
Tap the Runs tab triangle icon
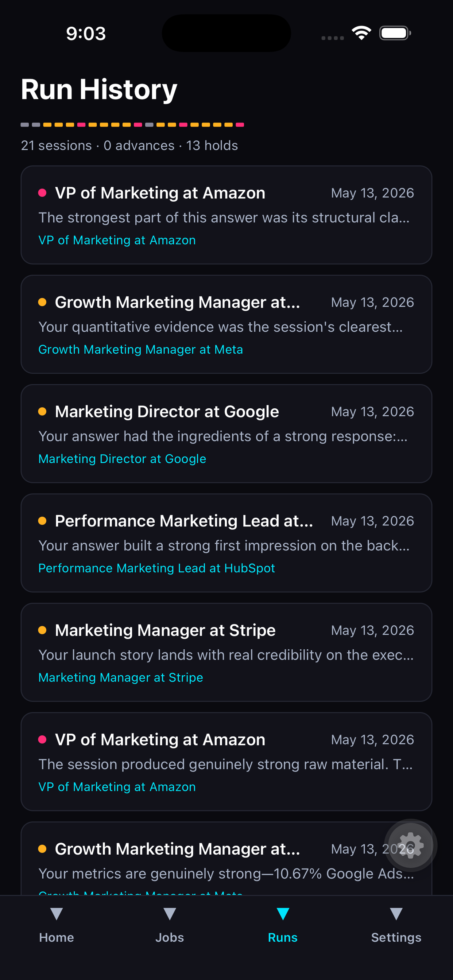point(283,914)
